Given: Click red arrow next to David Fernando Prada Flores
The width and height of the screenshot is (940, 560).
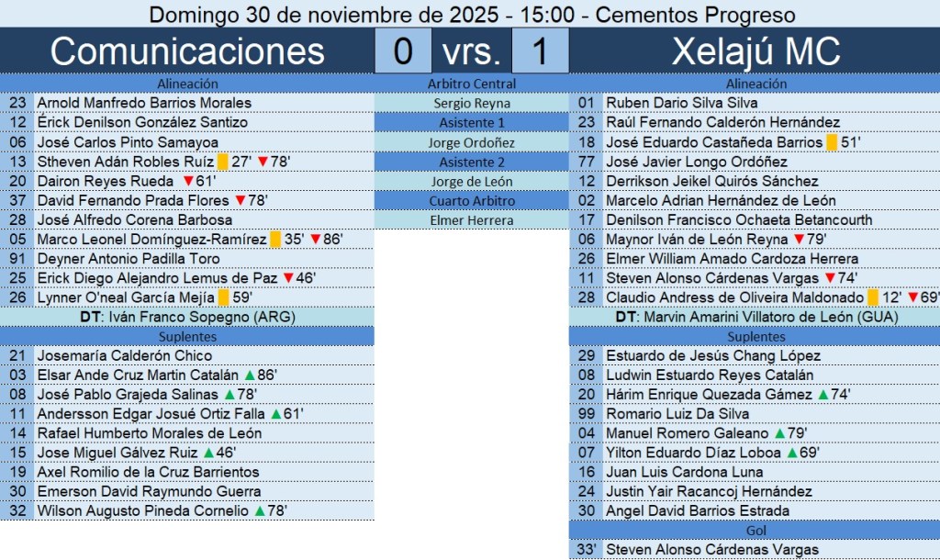Looking at the screenshot, I should (x=241, y=200).
